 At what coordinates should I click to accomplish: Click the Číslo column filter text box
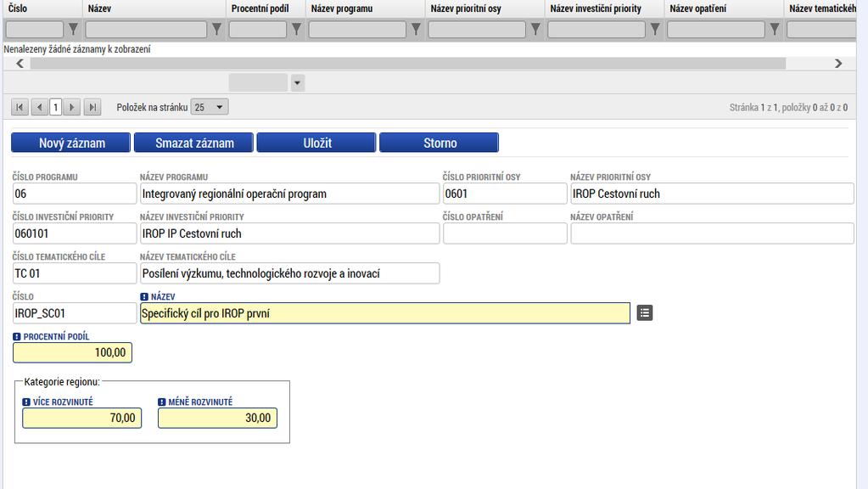click(x=35, y=30)
